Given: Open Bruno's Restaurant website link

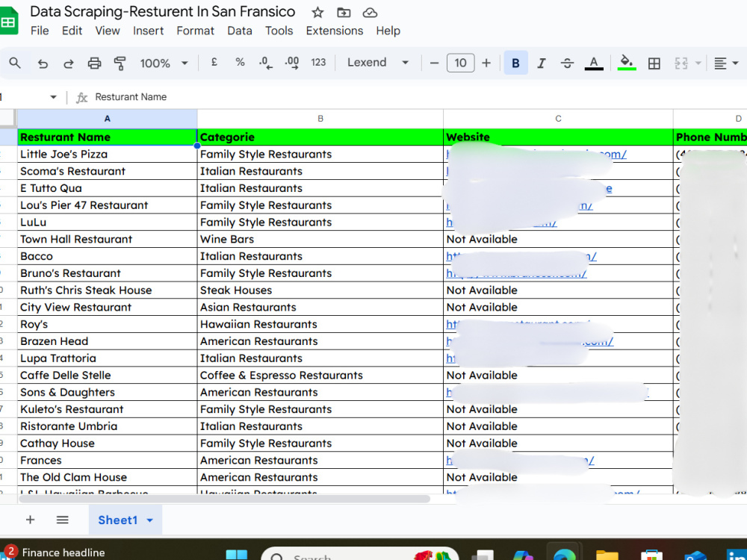Looking at the screenshot, I should click(x=516, y=273).
